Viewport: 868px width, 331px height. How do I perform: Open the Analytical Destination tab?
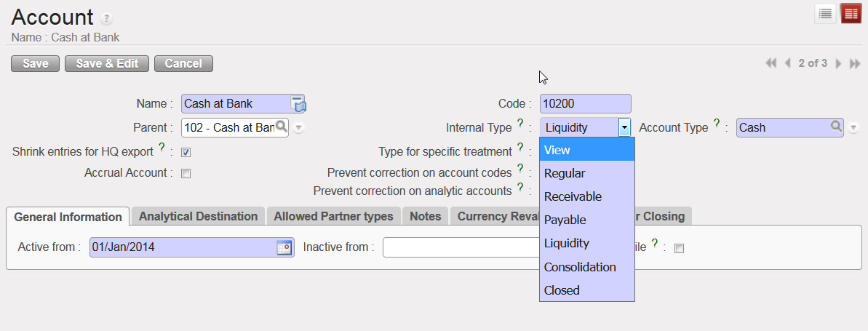(198, 216)
